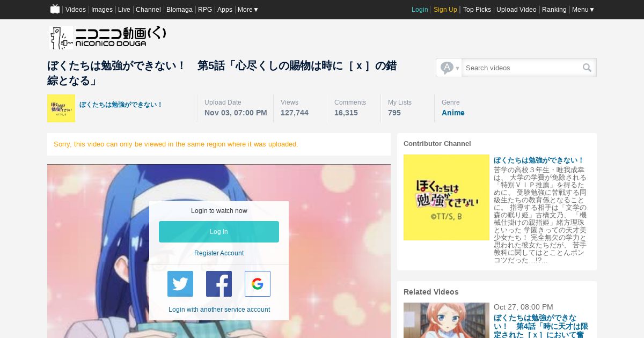Click the Oct 27, 08:00 PM date
The width and height of the screenshot is (644, 338).
523,307
